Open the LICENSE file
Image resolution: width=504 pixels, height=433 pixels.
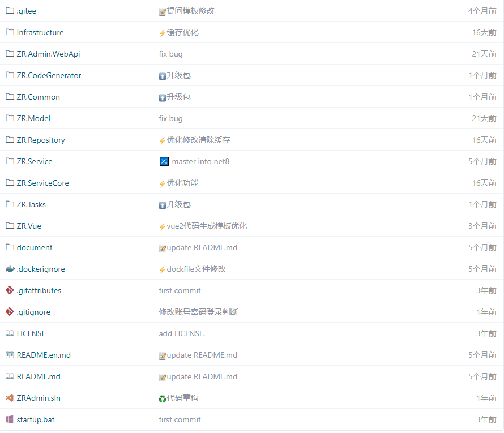(31, 334)
